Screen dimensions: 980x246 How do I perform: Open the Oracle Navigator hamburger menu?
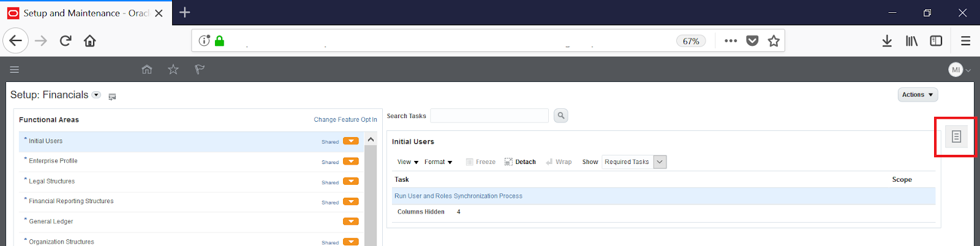(x=15, y=70)
